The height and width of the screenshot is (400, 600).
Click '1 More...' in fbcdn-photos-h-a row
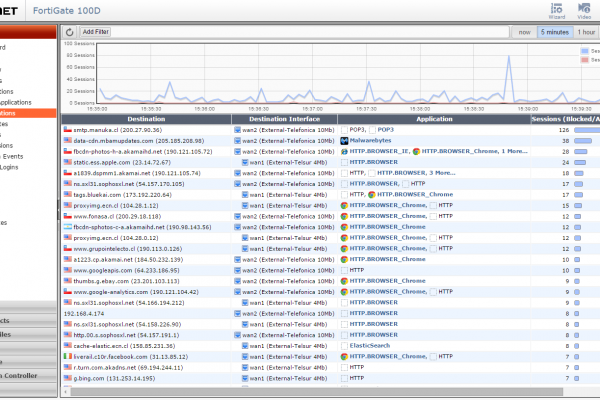(515, 151)
